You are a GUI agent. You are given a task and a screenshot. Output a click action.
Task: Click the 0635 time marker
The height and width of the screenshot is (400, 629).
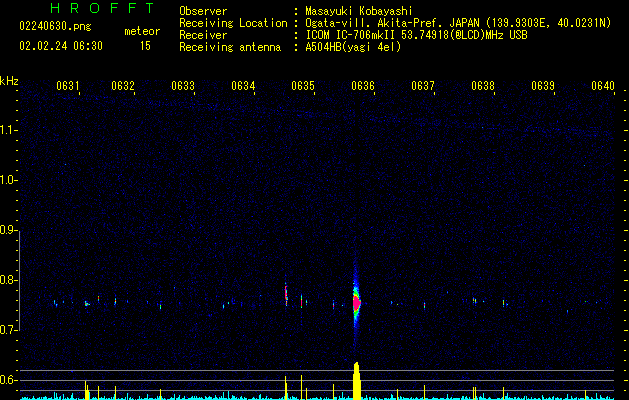[303, 86]
